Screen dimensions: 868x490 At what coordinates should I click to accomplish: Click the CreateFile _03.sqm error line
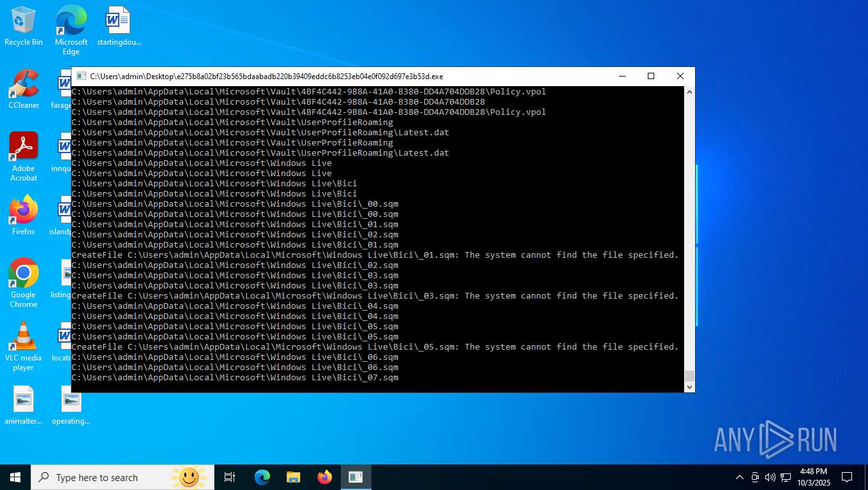click(x=375, y=296)
